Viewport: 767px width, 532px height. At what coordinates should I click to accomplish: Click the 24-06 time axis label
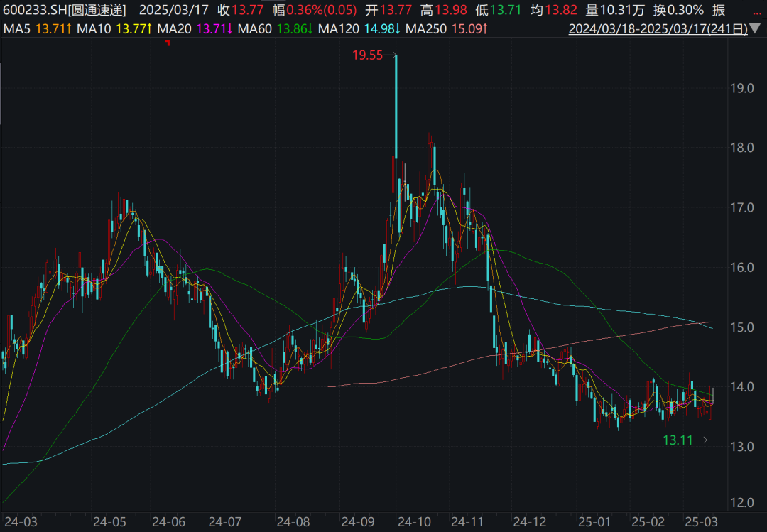coord(168,522)
